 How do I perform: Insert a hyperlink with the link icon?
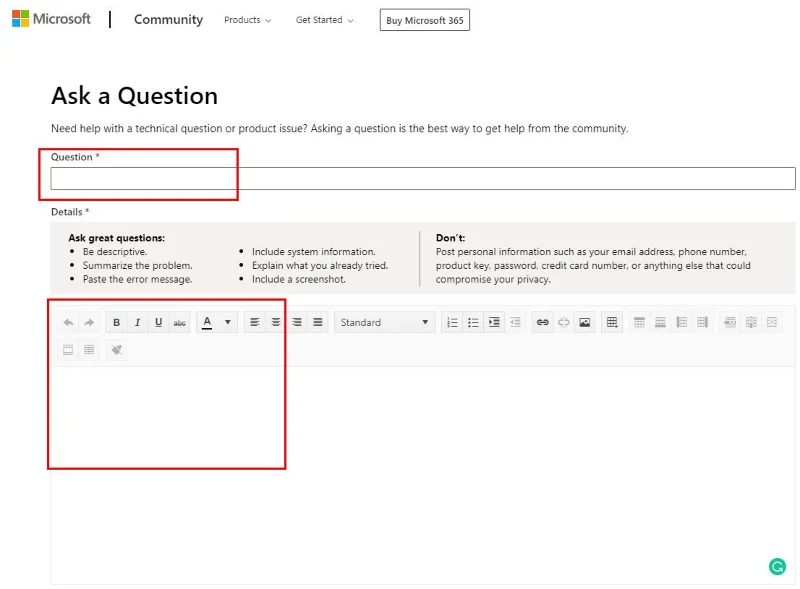point(541,321)
